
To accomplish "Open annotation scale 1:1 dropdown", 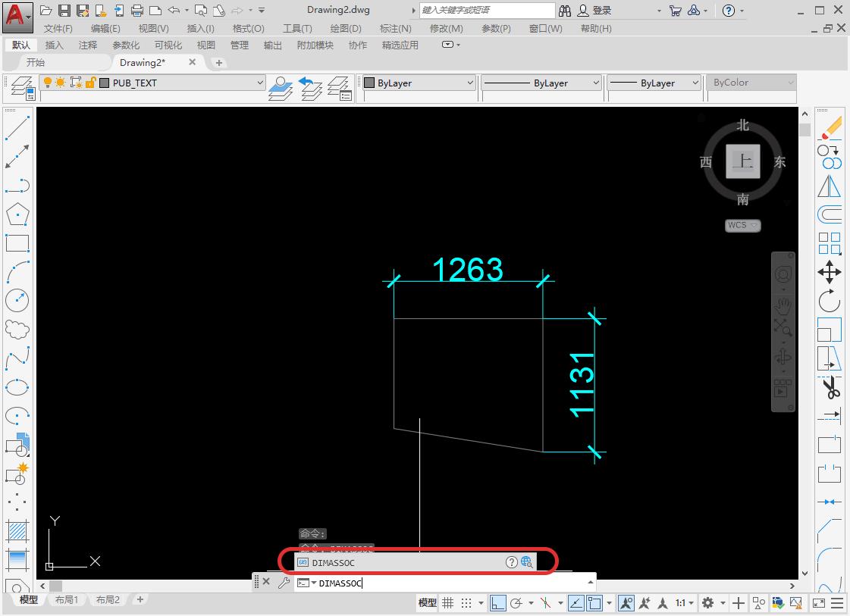I will click(684, 603).
